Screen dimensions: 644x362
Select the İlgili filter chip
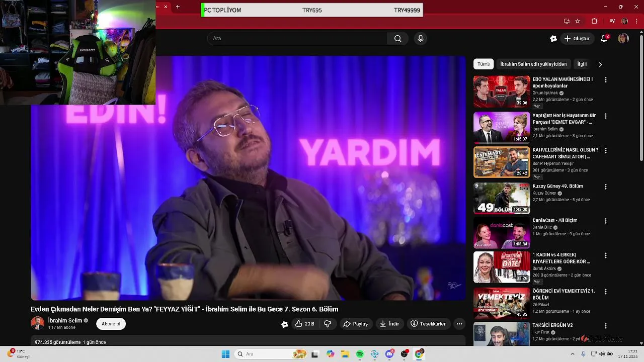pos(582,64)
